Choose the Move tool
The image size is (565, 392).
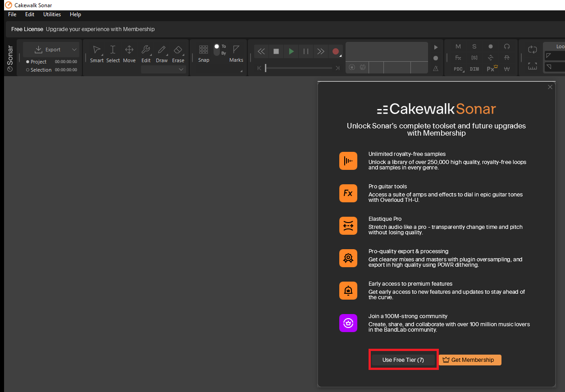coord(129,54)
